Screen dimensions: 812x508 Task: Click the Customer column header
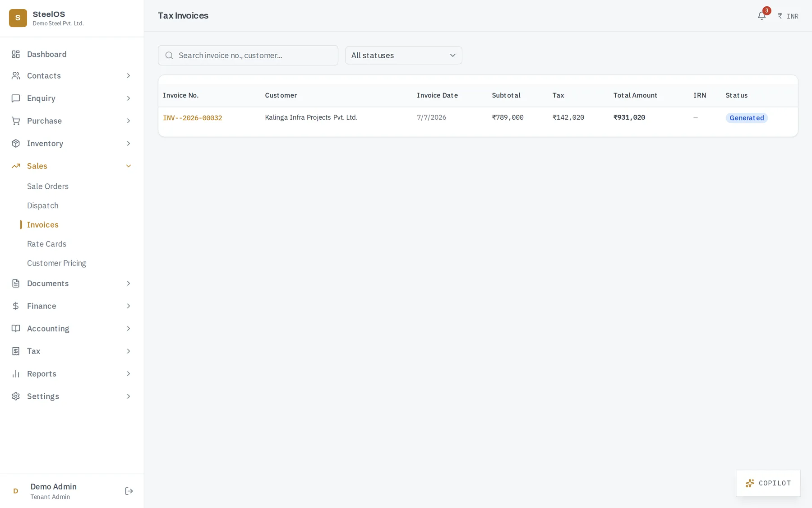pos(281,95)
